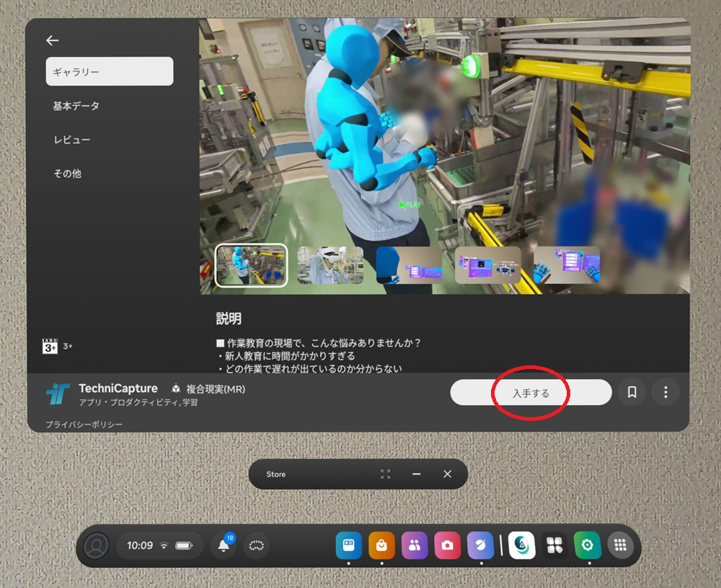The width and height of the screenshot is (721, 588).
Task: Select the fifth gallery thumbnail with blue hands
Action: [567, 265]
